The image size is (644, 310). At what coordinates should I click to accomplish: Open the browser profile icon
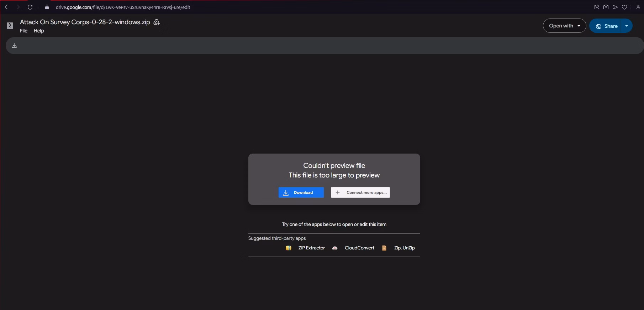coord(638,7)
